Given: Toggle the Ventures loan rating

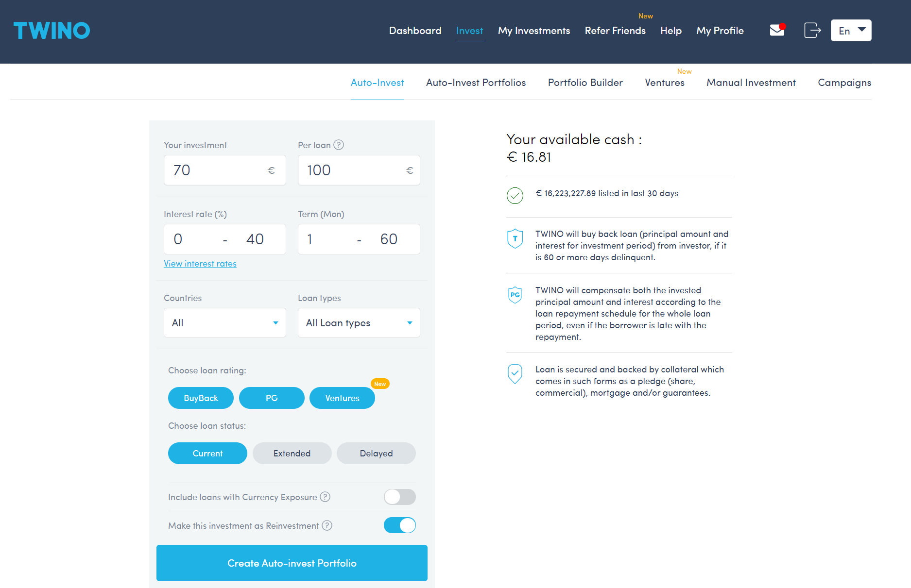Looking at the screenshot, I should (x=342, y=398).
